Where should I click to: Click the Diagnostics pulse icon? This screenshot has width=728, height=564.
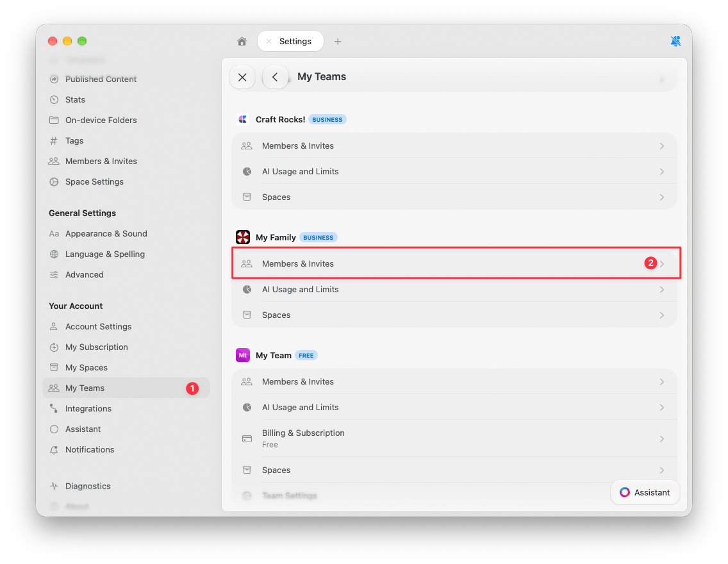(x=54, y=486)
